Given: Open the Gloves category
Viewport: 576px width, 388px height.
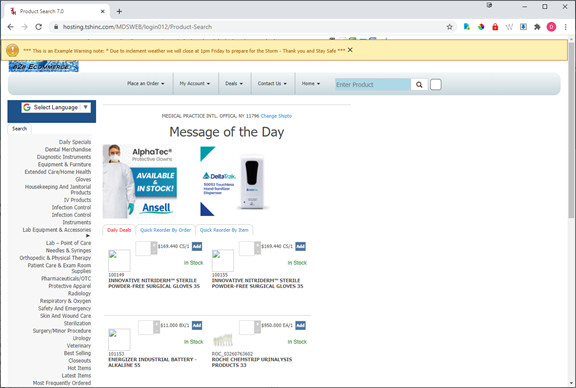Looking at the screenshot, I should coord(83,179).
